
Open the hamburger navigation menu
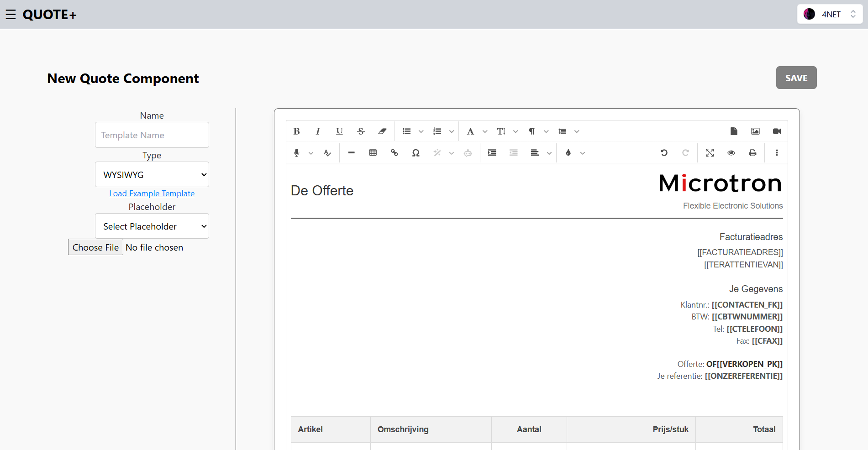(11, 15)
